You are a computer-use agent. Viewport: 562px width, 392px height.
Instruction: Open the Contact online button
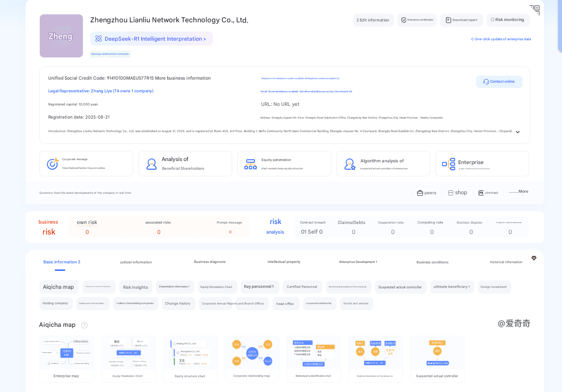[x=499, y=81]
